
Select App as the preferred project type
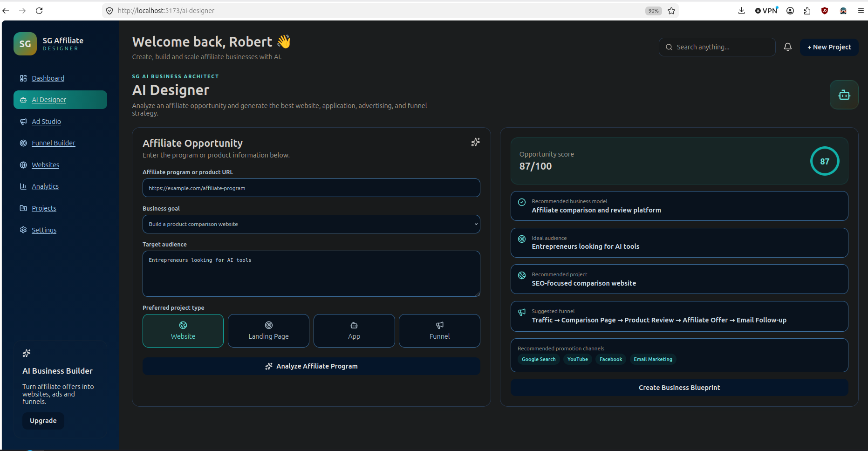point(354,331)
